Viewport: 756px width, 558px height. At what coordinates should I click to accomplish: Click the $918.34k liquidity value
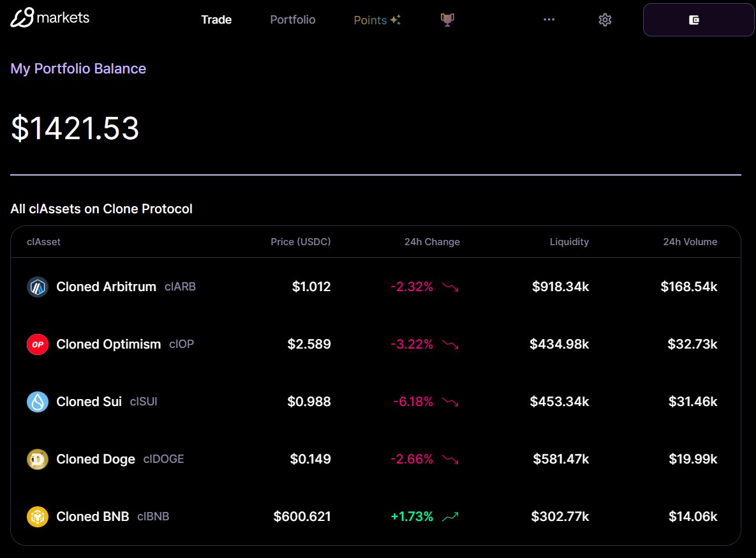[560, 287]
